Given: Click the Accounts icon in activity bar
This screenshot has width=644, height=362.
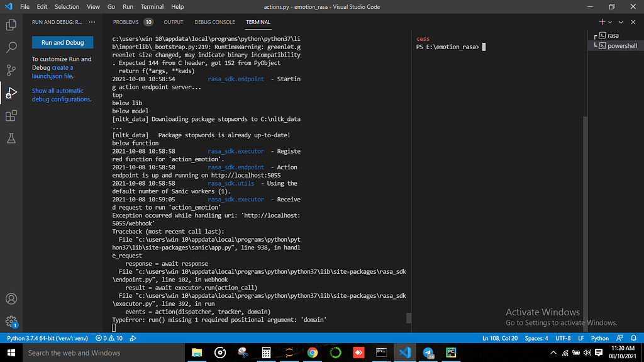Looking at the screenshot, I should (11, 298).
